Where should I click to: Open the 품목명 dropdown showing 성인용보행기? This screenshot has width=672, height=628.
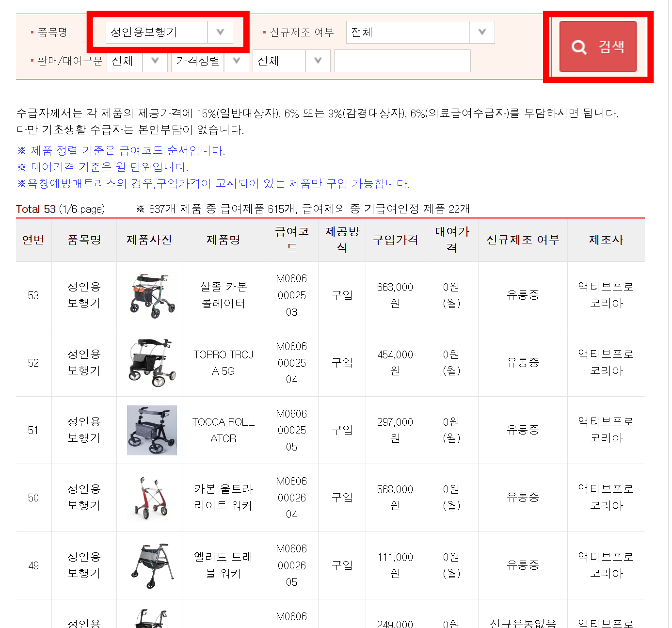click(169, 32)
